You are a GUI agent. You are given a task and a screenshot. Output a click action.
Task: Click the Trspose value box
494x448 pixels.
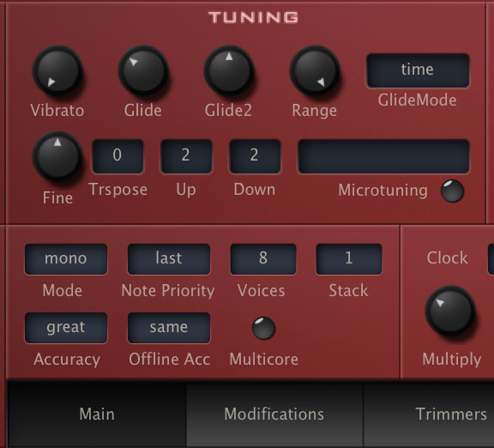pyautogui.click(x=117, y=156)
